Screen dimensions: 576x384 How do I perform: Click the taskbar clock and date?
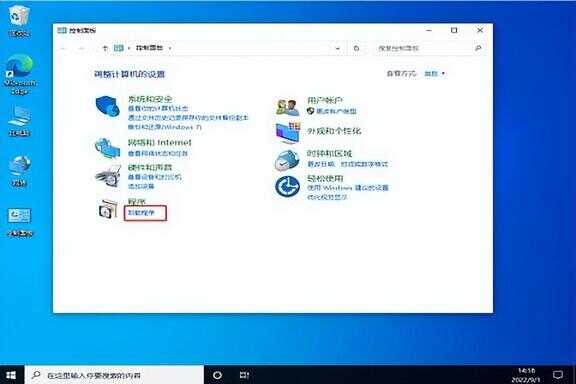coord(526,375)
